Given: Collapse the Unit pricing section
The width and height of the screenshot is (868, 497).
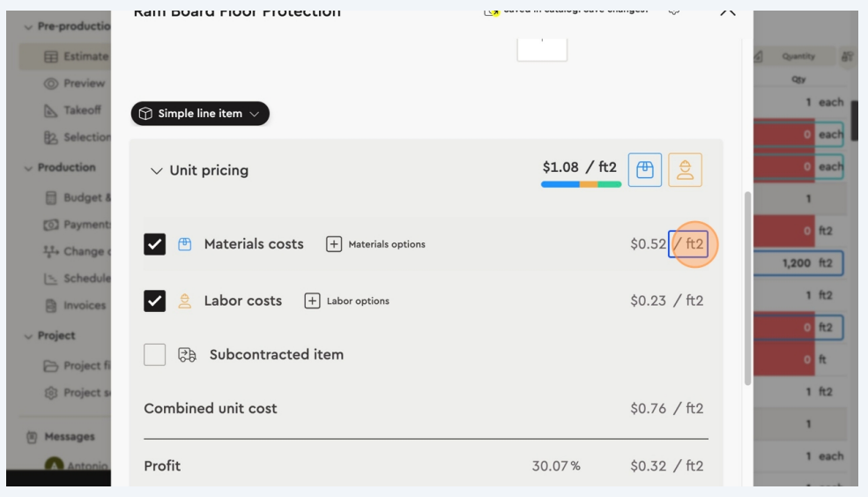Looking at the screenshot, I should tap(156, 171).
